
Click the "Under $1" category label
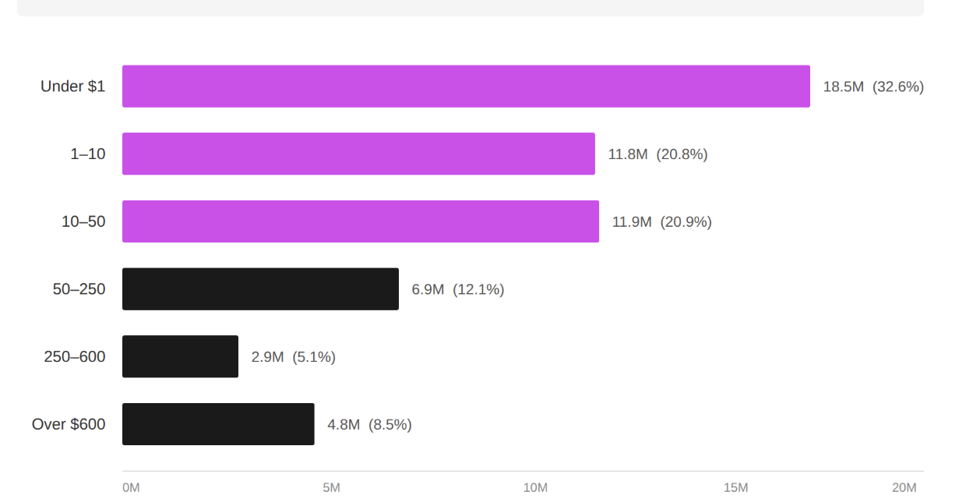(x=72, y=87)
